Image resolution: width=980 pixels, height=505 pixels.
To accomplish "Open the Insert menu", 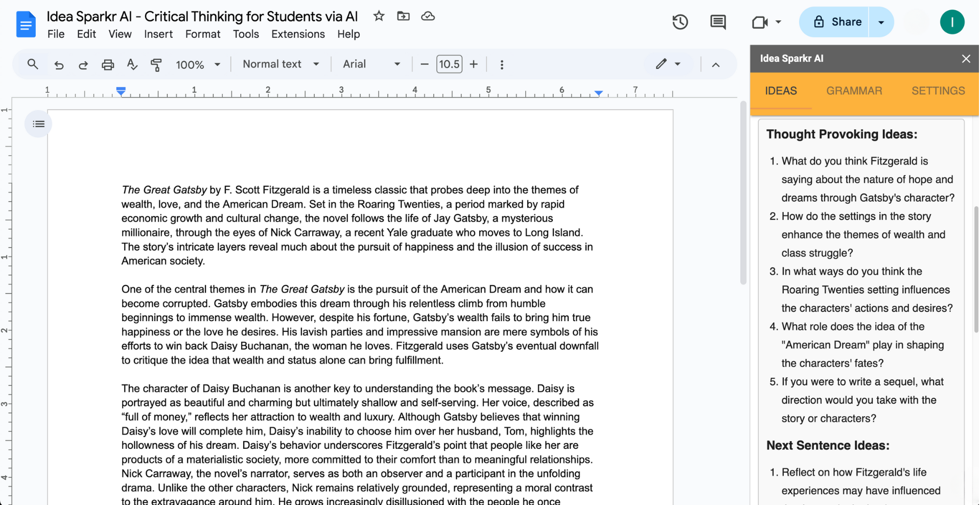I will point(158,34).
